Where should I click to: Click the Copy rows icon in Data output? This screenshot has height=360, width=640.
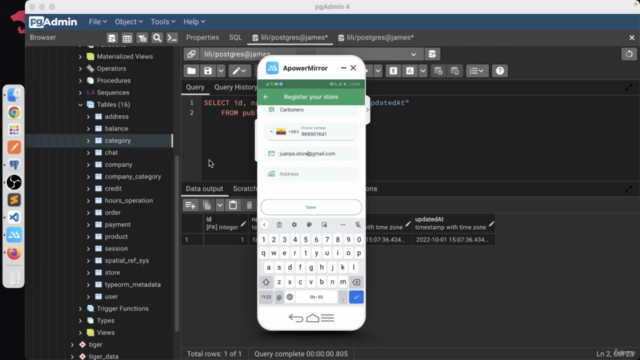(207, 205)
